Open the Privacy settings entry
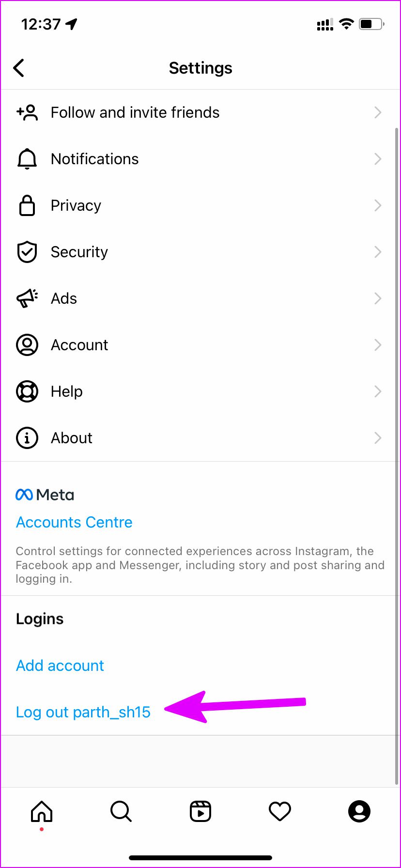 click(x=76, y=205)
